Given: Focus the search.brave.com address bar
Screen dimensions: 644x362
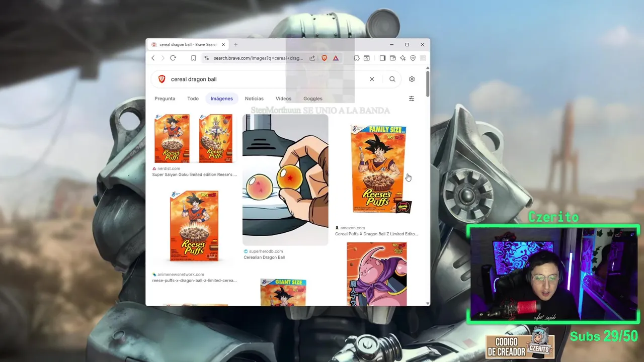Looking at the screenshot, I should tap(258, 58).
